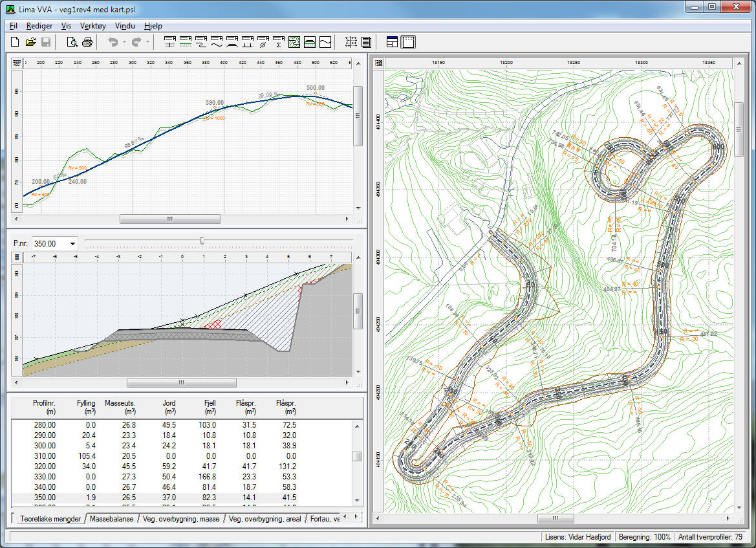
Task: Click the text document list toolbar icon
Action: coord(367,43)
